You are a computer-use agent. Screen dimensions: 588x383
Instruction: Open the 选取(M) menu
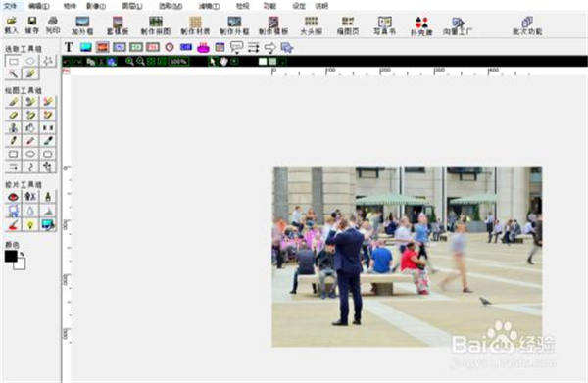tap(171, 6)
